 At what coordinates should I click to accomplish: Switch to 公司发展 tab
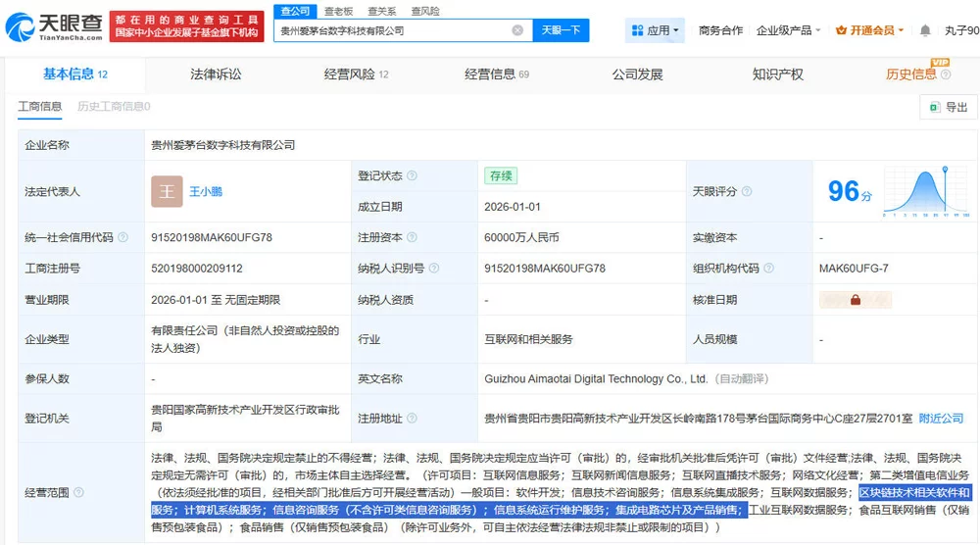tap(637, 74)
